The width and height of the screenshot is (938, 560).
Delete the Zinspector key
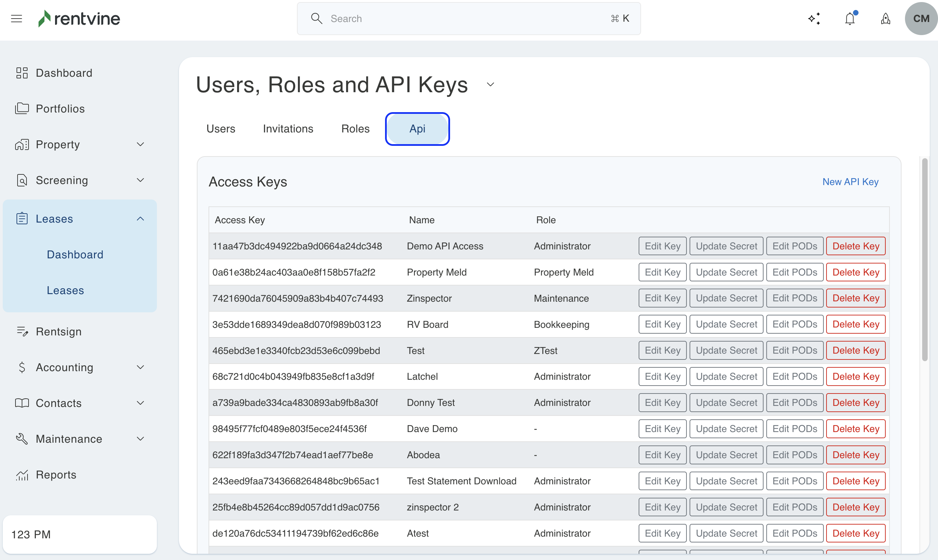click(855, 298)
